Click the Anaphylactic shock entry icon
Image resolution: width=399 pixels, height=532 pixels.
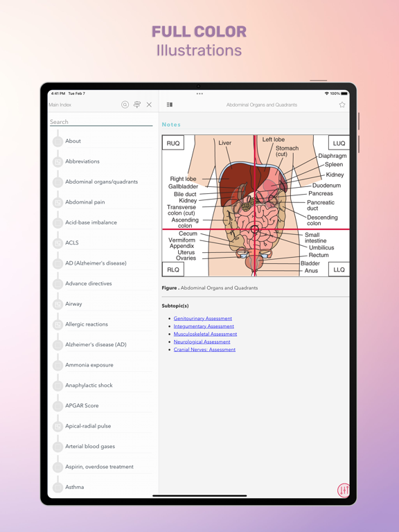[57, 385]
